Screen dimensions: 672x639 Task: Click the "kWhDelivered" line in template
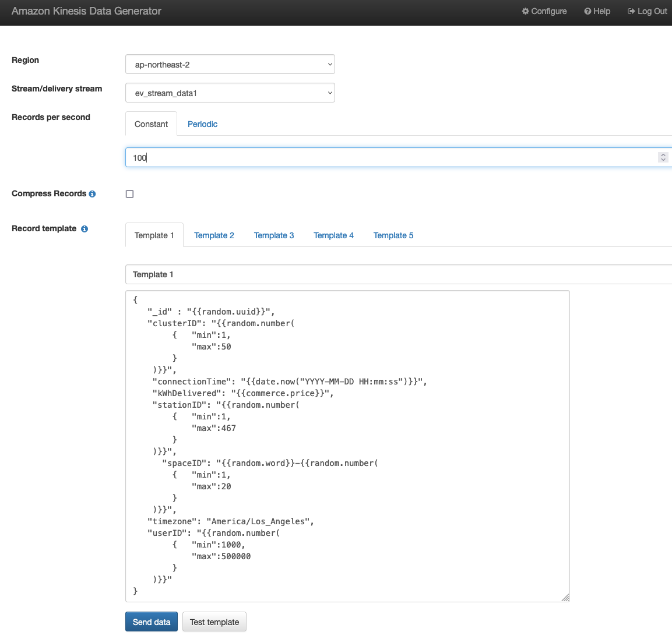point(243,393)
